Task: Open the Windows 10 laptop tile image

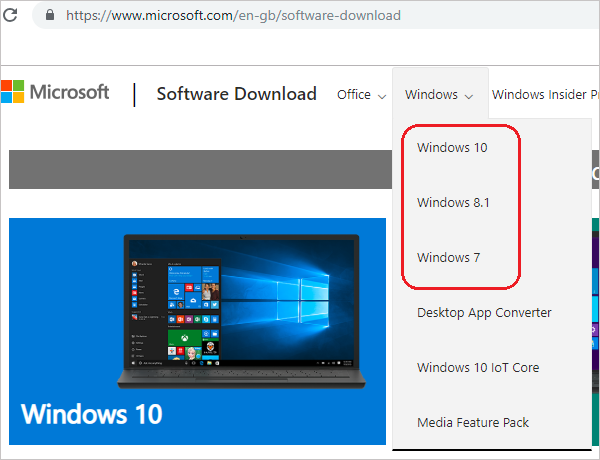Action: (241, 311)
